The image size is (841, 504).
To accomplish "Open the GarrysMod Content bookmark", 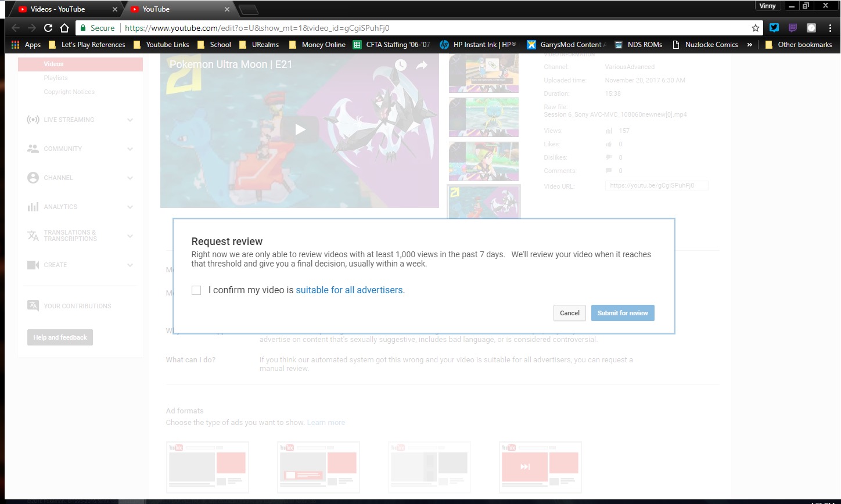I will point(566,45).
